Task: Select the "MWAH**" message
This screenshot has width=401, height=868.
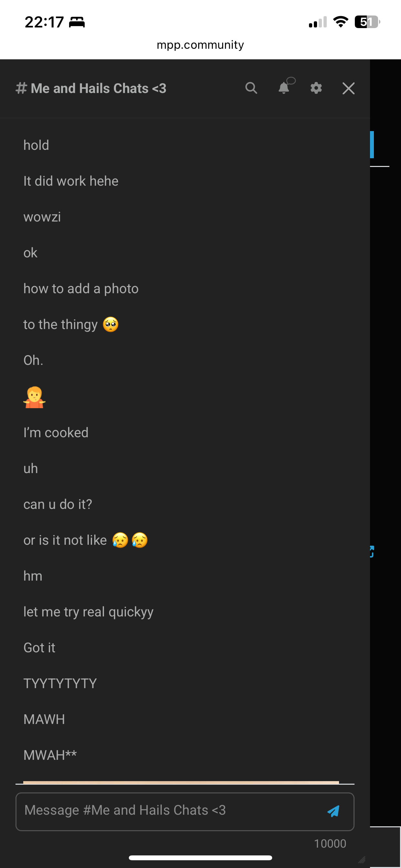Action: coord(50,755)
